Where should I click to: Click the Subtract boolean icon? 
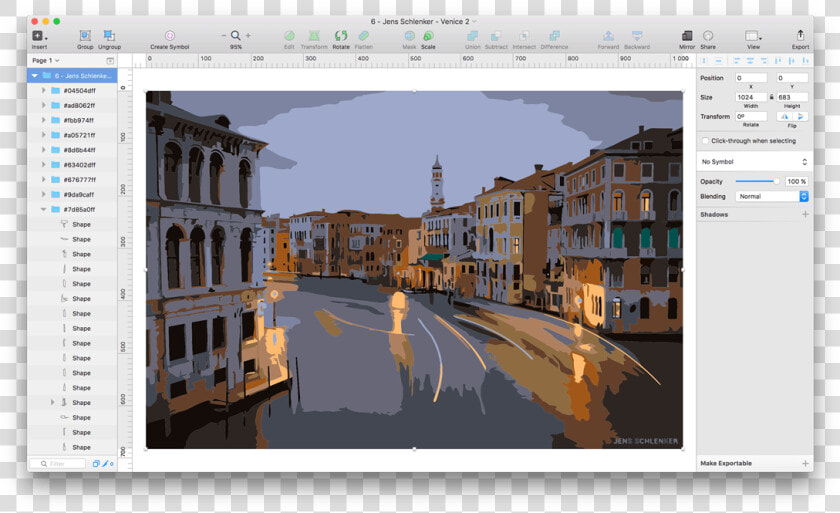coord(496,35)
